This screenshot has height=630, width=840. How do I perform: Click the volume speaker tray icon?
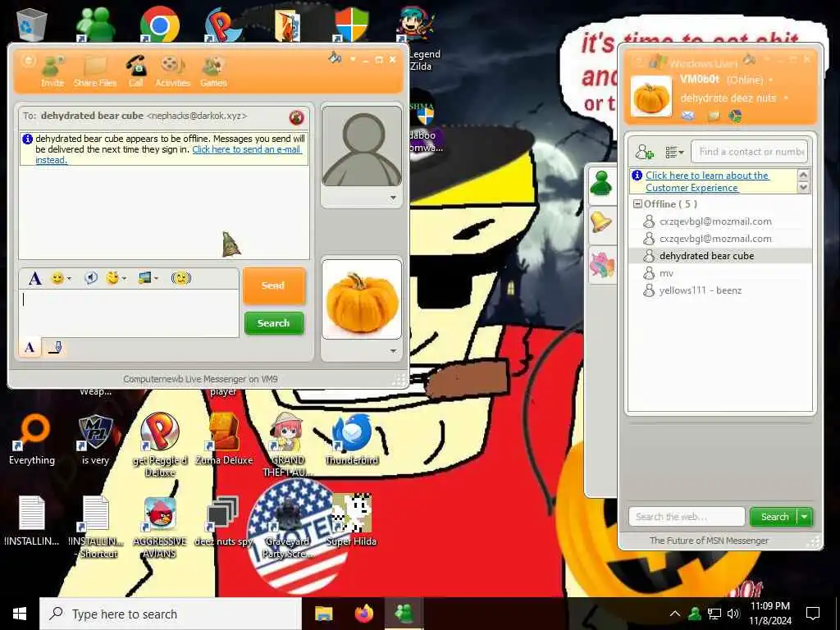[733, 614]
